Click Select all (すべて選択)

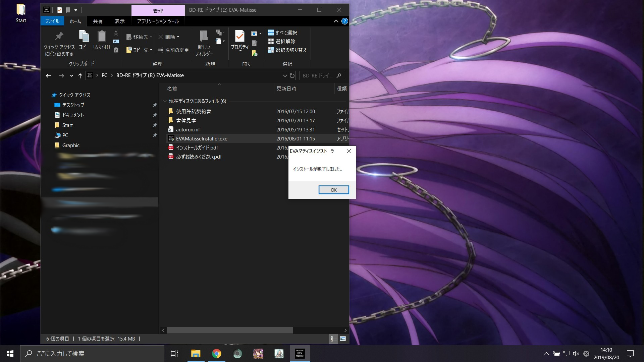click(282, 33)
